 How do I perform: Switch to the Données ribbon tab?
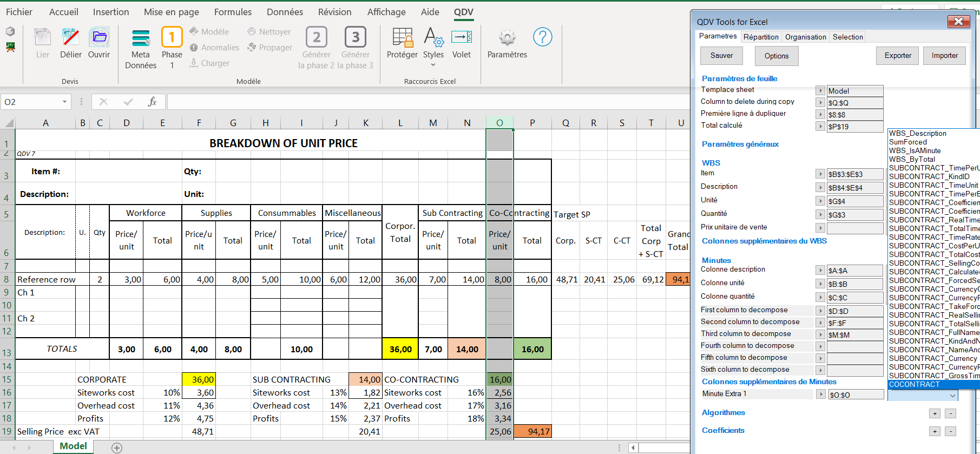[x=285, y=12]
